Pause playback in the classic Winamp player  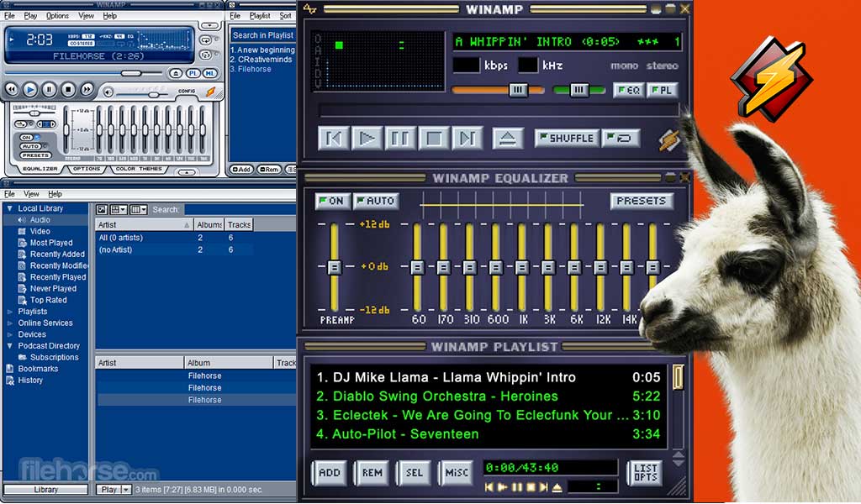point(400,139)
